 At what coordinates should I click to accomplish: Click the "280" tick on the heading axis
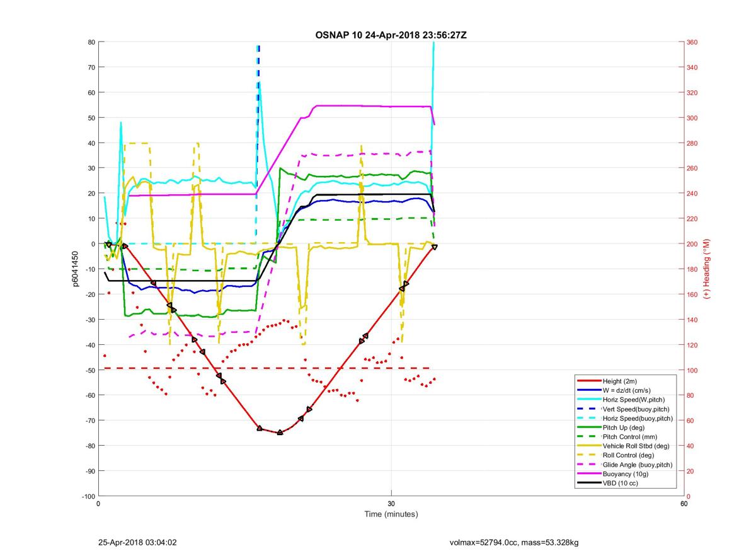[693, 143]
